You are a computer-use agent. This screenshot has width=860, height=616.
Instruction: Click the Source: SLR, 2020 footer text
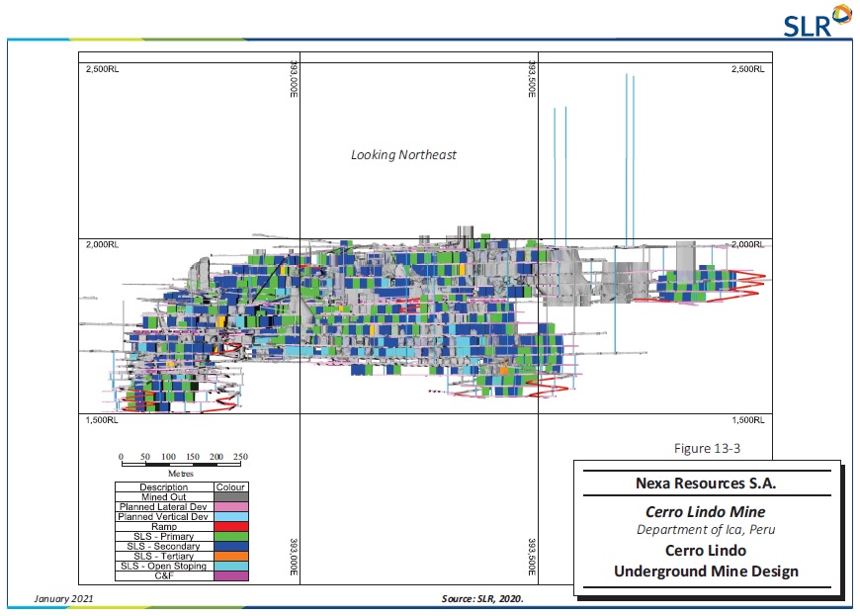click(481, 599)
